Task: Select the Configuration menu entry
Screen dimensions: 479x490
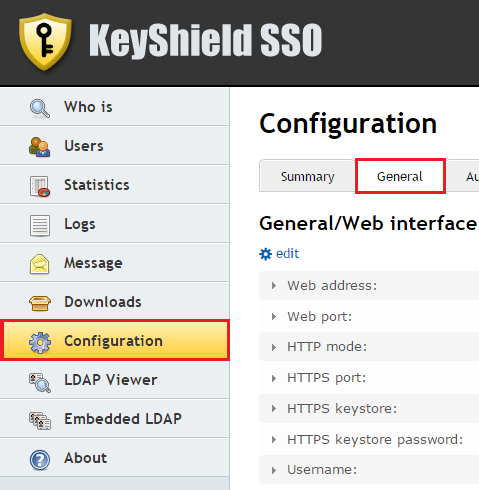Action: pos(115,340)
